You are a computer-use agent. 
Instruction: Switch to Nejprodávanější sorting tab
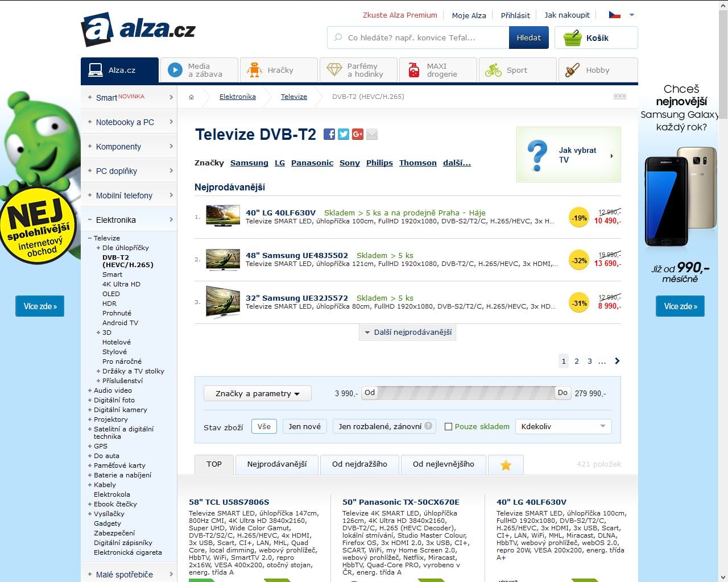277,464
